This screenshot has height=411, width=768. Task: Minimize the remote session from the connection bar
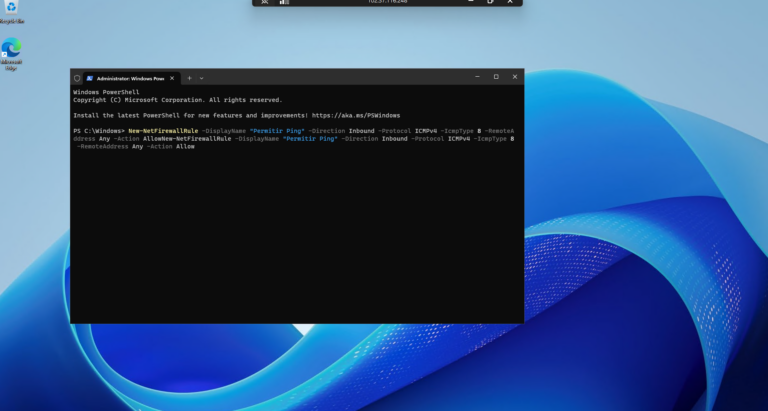(x=471, y=2)
